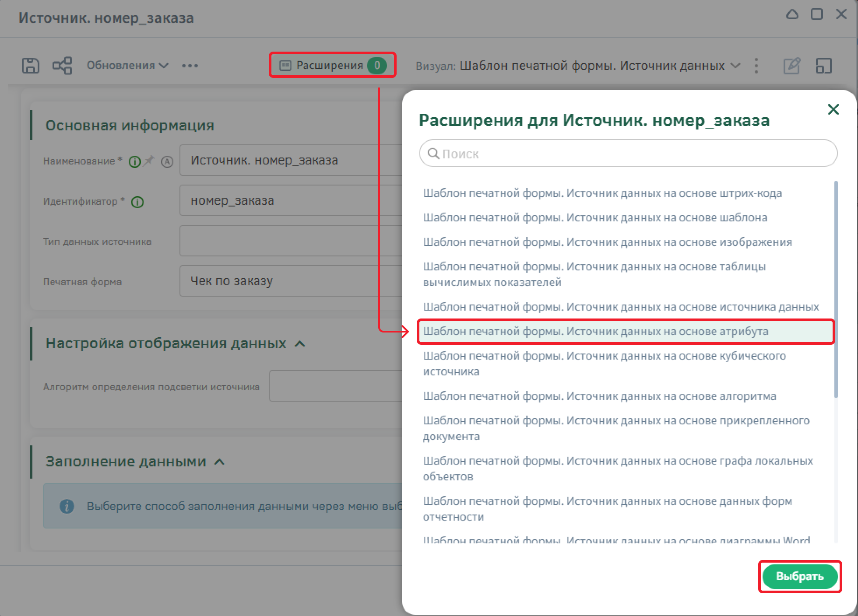The image size is (858, 616).
Task: Click the Поиск search field
Action: (628, 154)
